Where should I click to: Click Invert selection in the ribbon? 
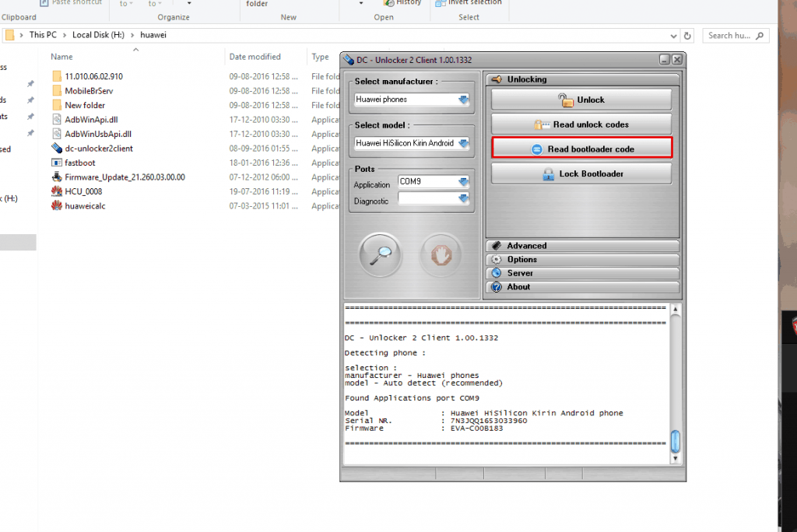coord(468,2)
